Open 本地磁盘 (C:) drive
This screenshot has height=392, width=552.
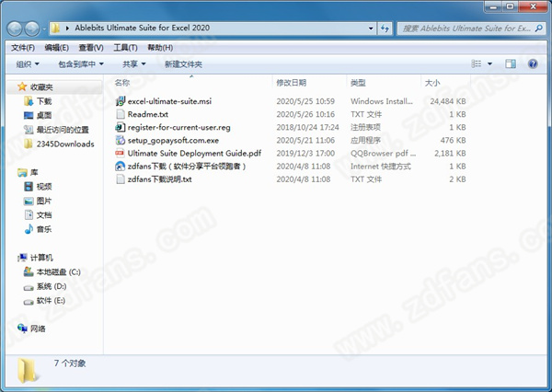[x=52, y=271]
